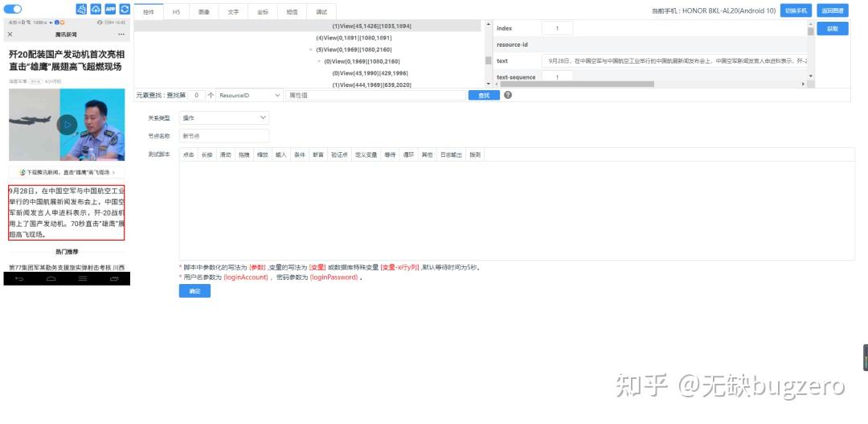Insert 条件 script action
The height and width of the screenshot is (424, 868).
click(x=300, y=155)
